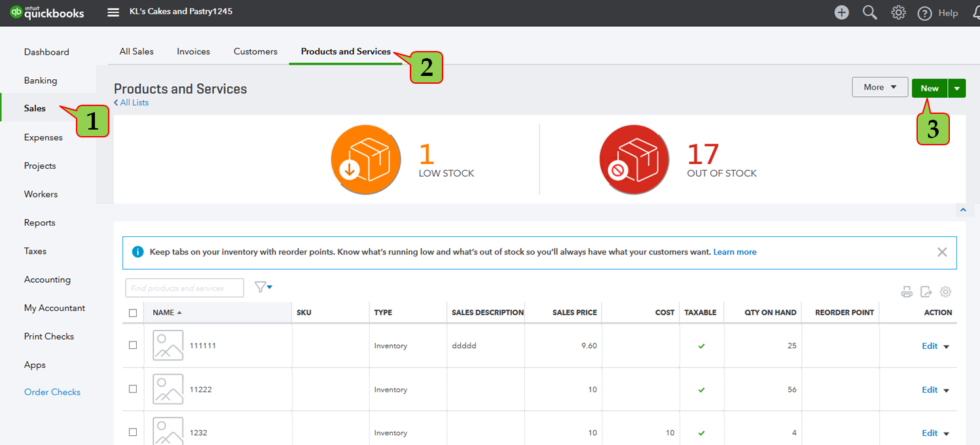Open the More dropdown button

tap(880, 87)
